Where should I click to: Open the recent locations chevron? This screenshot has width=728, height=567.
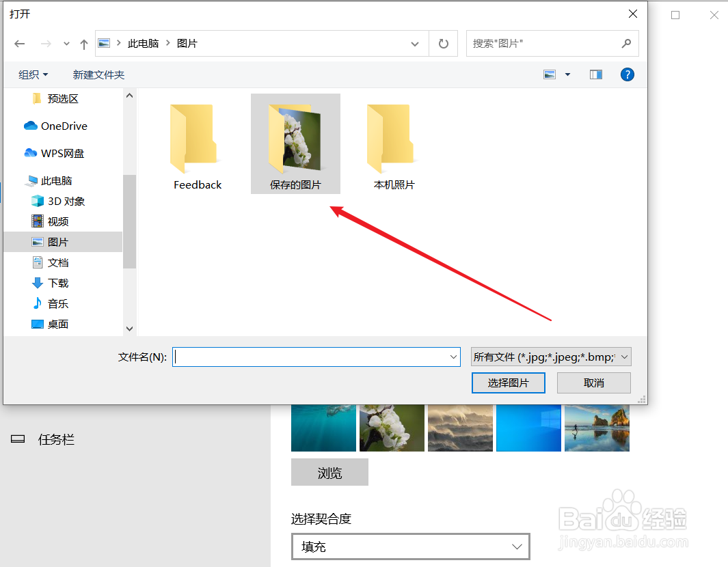(x=66, y=44)
